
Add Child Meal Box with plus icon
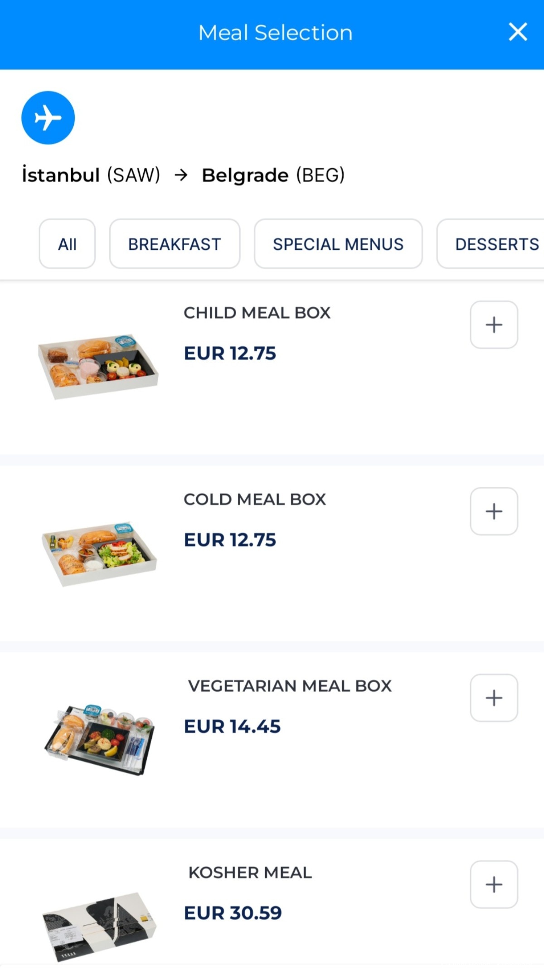(x=494, y=325)
